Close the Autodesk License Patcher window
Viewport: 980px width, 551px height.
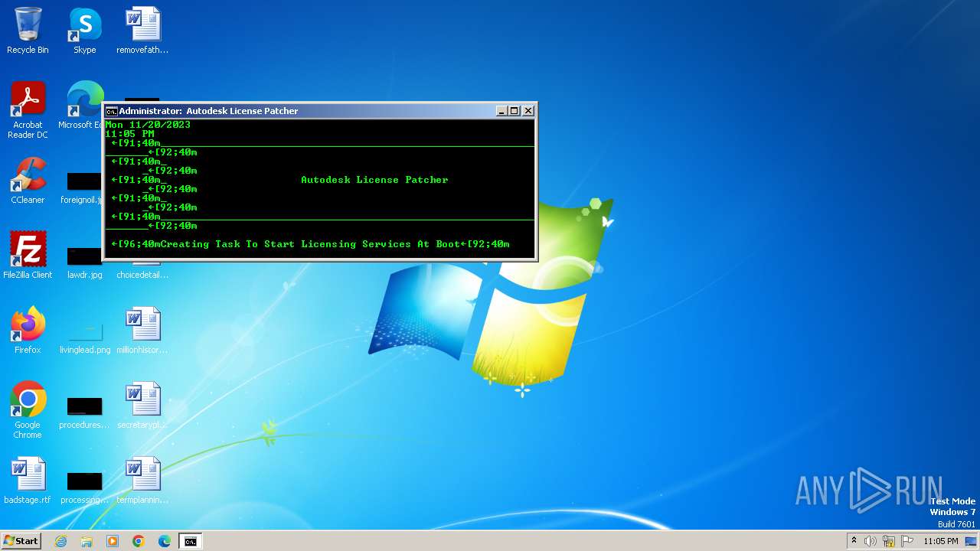pos(528,111)
